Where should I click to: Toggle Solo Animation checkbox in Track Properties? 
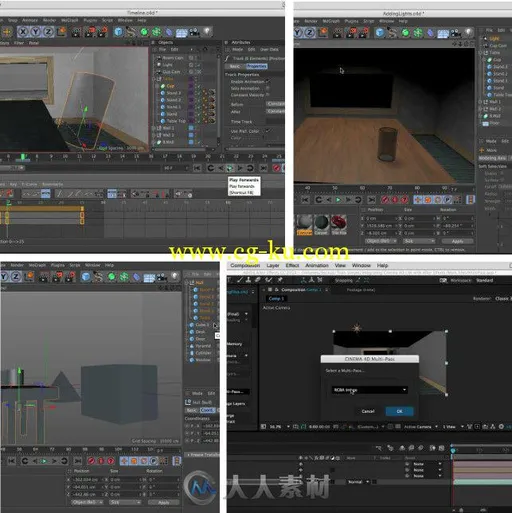tap(268, 88)
